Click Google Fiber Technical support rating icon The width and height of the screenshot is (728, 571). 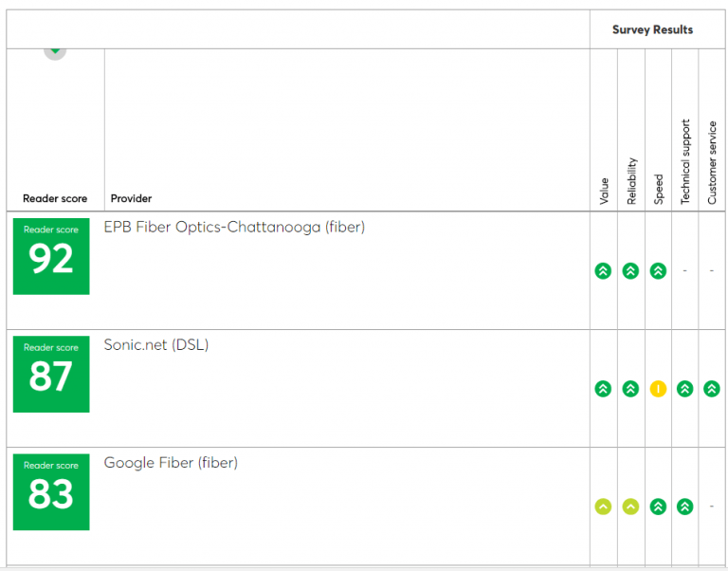pyautogui.click(x=685, y=507)
